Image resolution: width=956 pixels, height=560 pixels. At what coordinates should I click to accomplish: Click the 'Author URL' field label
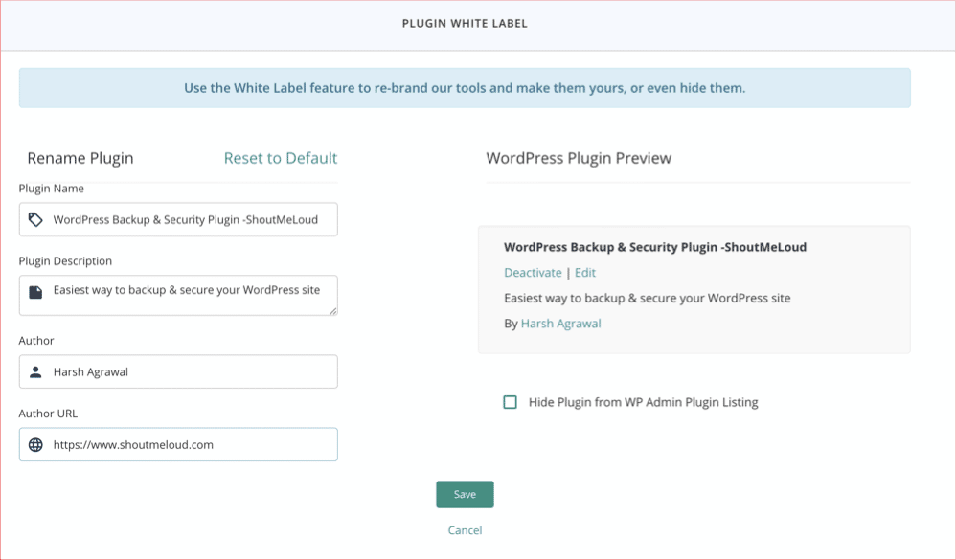[48, 414]
